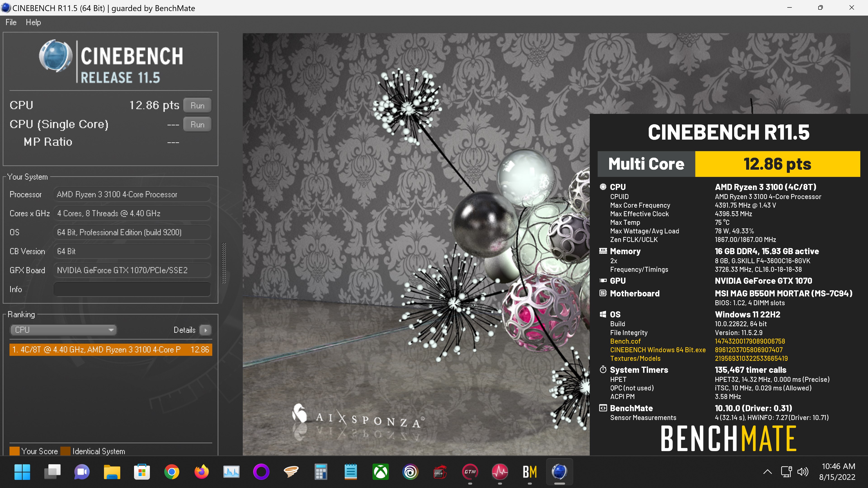
Task: Click the Cores x GHz field
Action: pyautogui.click(x=132, y=213)
